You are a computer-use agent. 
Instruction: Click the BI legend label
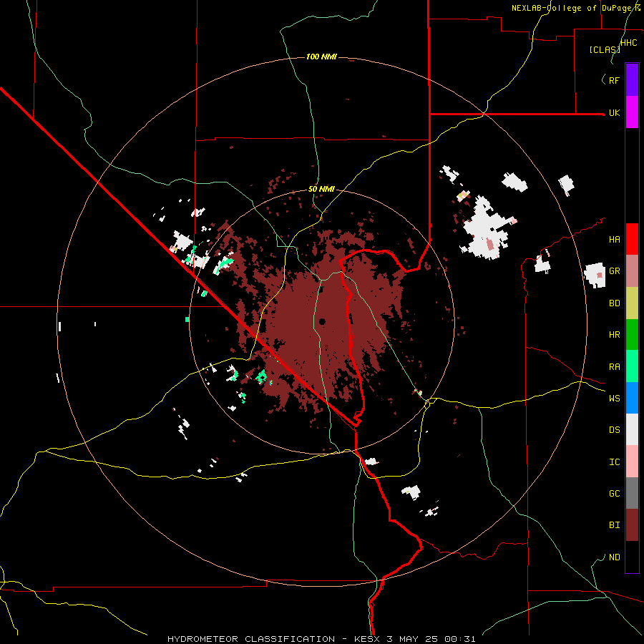pos(614,525)
